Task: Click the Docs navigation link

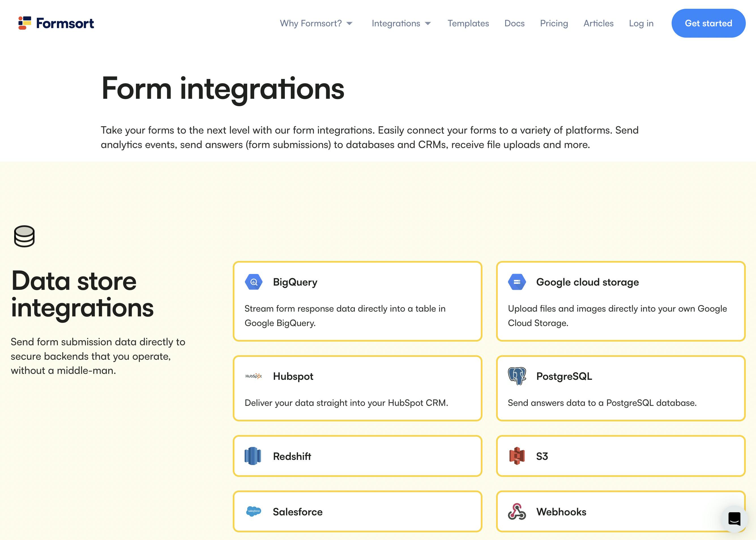Action: click(514, 23)
